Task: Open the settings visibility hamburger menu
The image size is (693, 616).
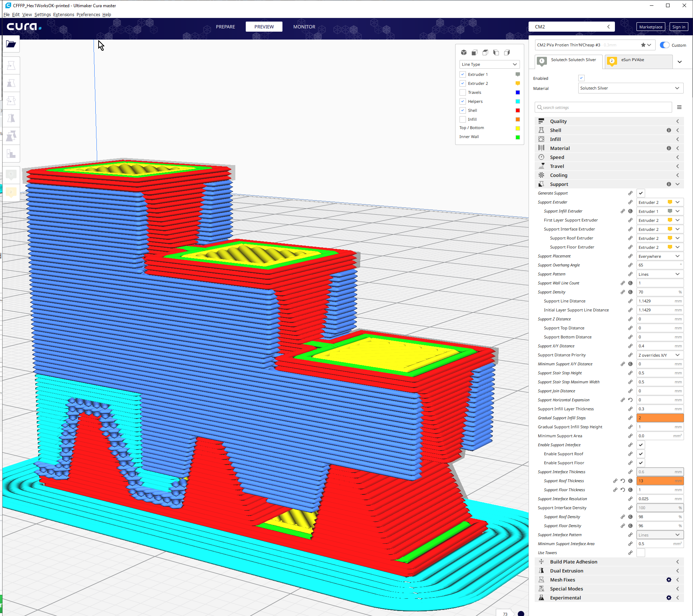Action: 679,107
